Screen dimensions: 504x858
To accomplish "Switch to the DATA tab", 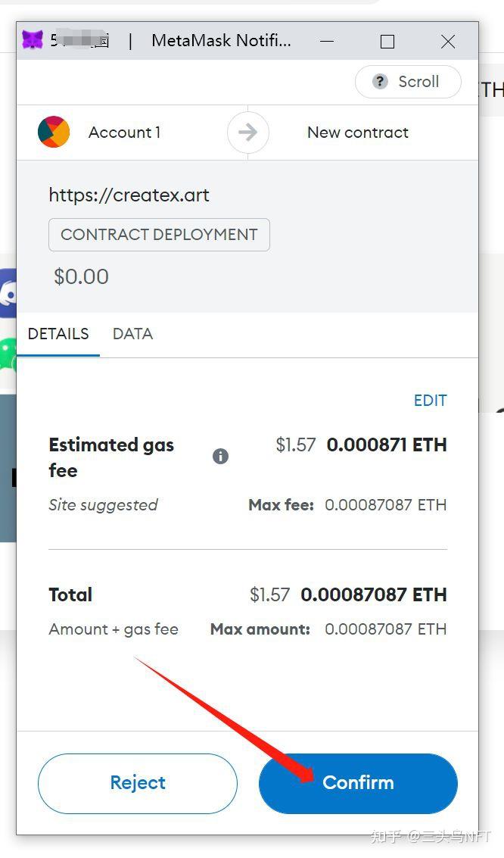I will pos(132,334).
